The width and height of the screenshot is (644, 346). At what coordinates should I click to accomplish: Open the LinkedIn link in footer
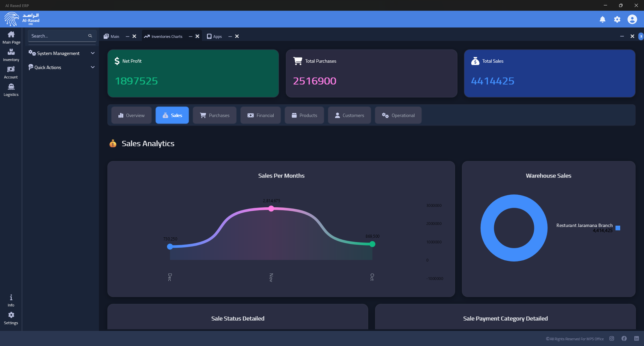click(x=636, y=339)
